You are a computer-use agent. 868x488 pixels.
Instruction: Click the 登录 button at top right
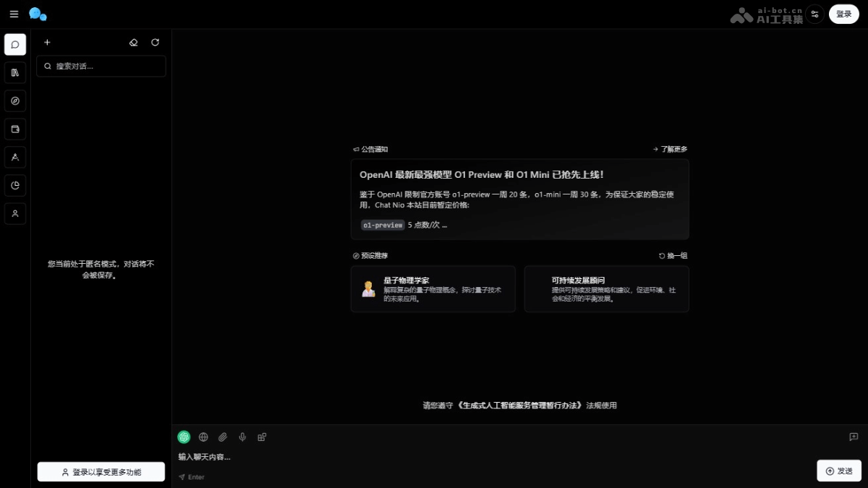coord(843,14)
